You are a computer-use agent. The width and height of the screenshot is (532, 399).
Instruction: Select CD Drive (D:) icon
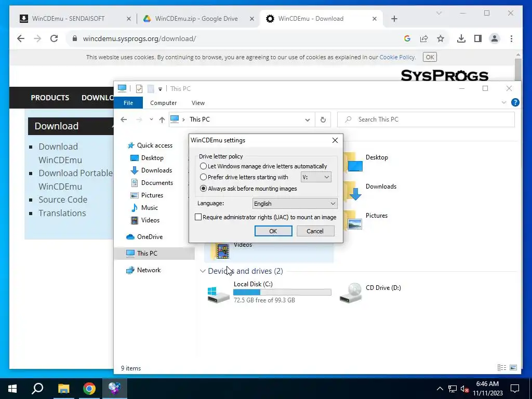tap(351, 292)
